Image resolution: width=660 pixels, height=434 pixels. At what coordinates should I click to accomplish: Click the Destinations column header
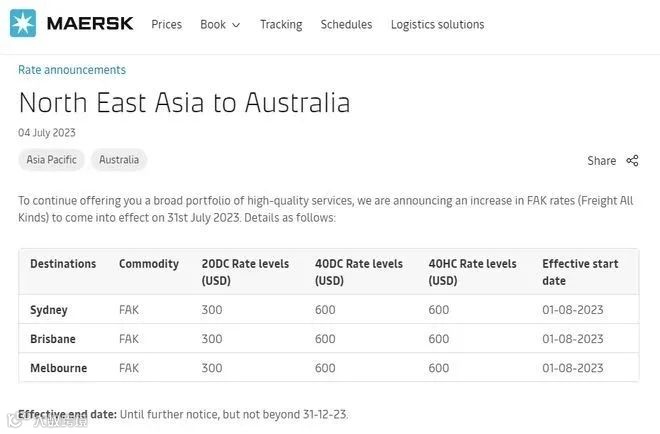pos(63,264)
